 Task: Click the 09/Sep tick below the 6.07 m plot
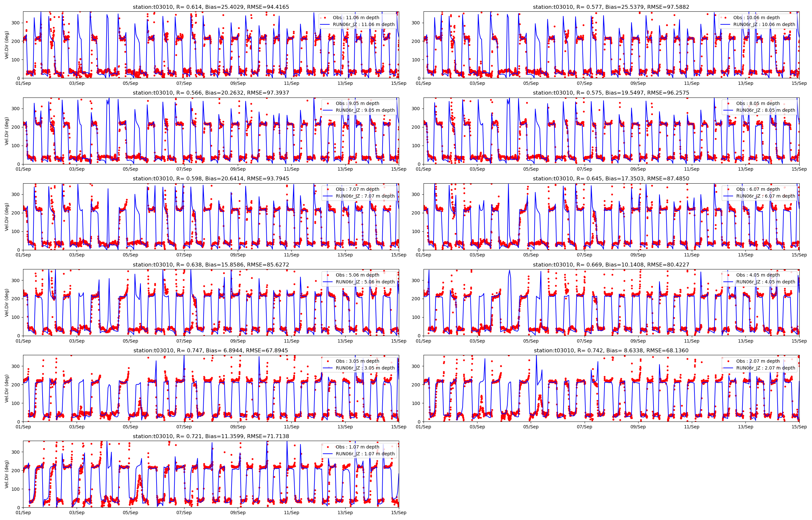point(638,255)
